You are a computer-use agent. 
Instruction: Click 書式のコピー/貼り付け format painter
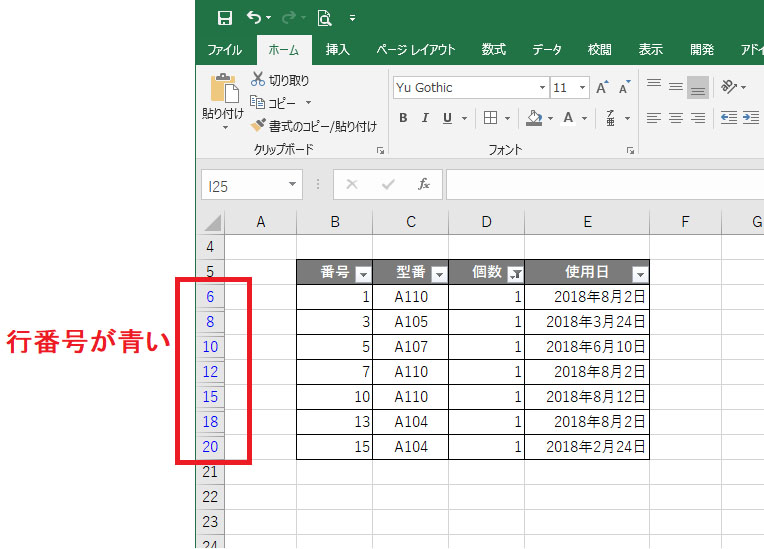pos(314,126)
